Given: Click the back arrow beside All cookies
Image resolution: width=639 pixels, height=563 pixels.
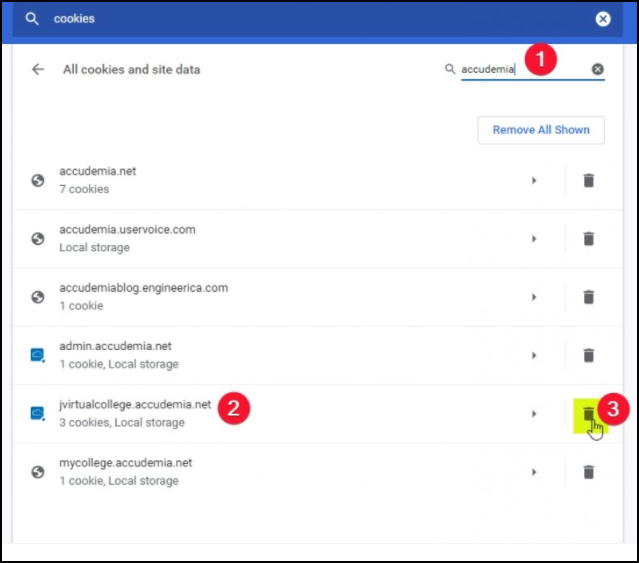Looking at the screenshot, I should (38, 69).
